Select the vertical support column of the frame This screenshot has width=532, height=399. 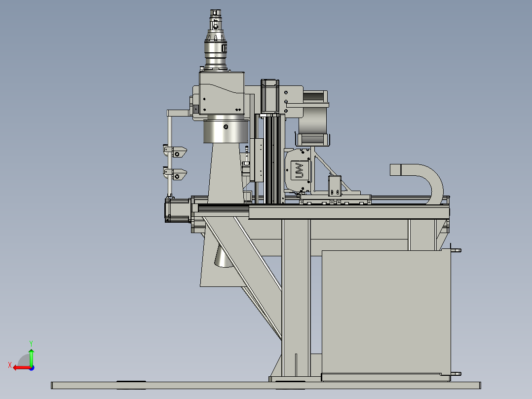pyautogui.click(x=296, y=298)
